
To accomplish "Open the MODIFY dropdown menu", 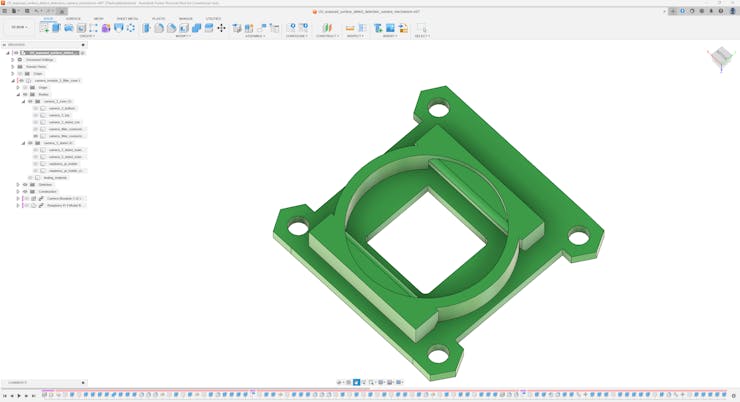I will click(x=183, y=36).
